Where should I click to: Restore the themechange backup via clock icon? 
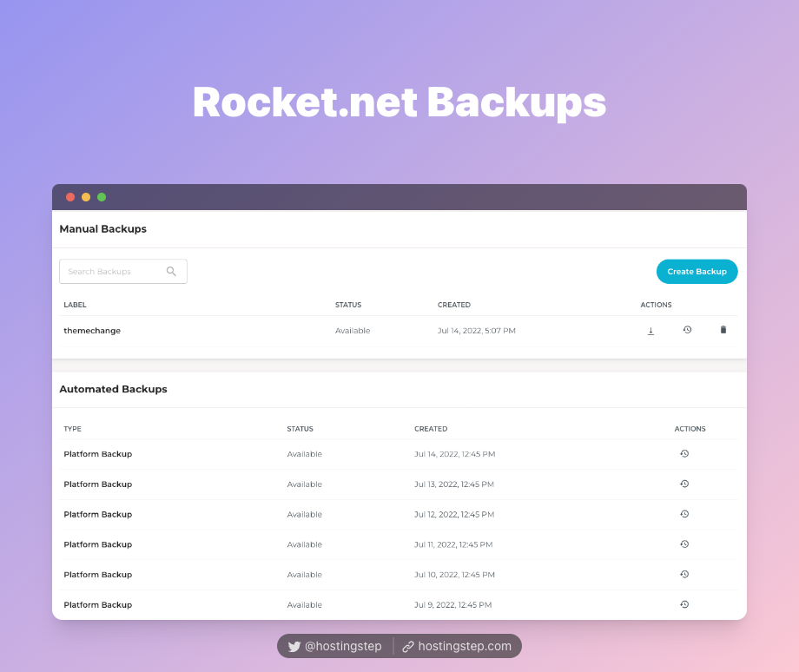point(687,330)
